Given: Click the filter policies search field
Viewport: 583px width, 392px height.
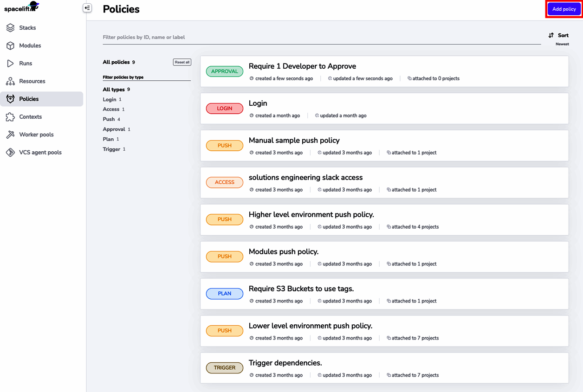Looking at the screenshot, I should (321, 37).
